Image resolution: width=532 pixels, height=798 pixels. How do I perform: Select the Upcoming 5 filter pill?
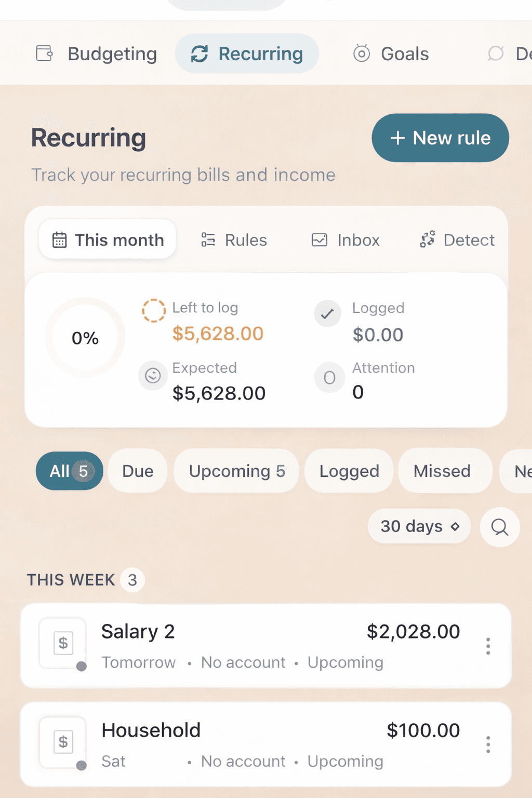pyautogui.click(x=236, y=471)
